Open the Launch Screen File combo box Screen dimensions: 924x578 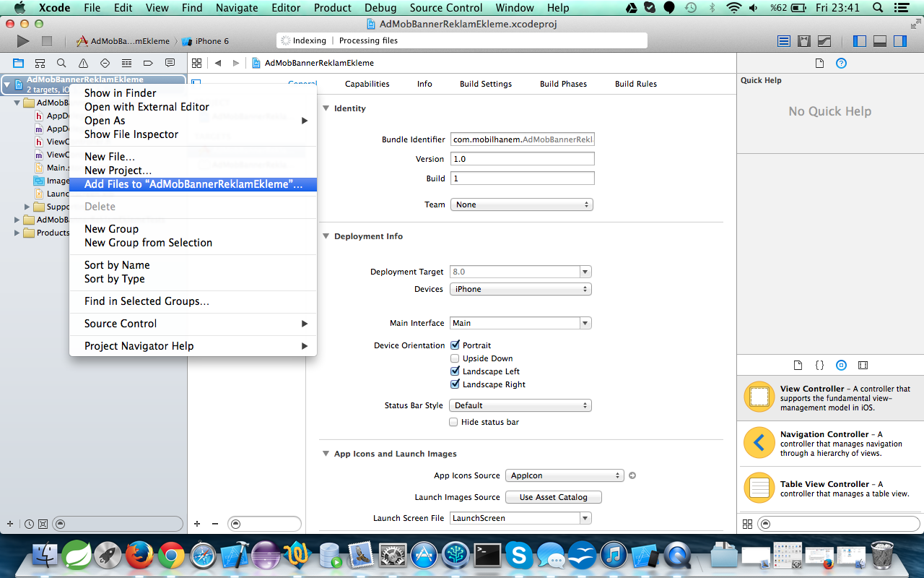click(520, 518)
